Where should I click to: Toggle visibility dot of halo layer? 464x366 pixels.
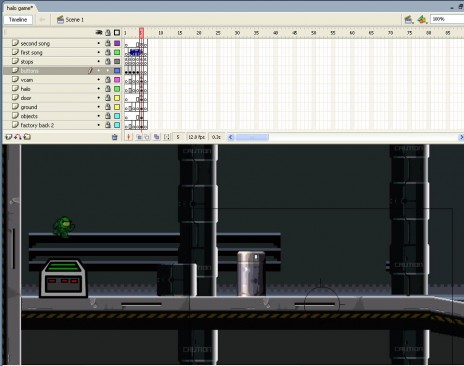[x=99, y=89]
